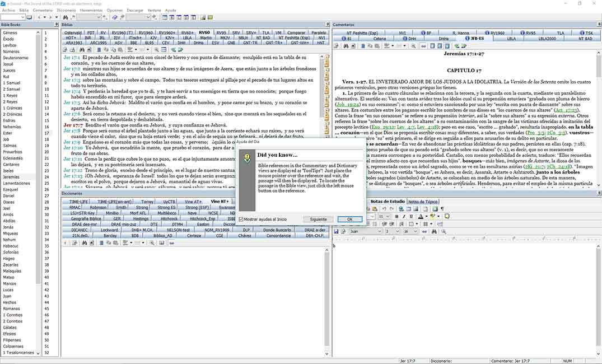The width and height of the screenshot is (602, 364).
Task: Click the link icon in Comentarios toolbar
Action: pyautogui.click(x=423, y=46)
